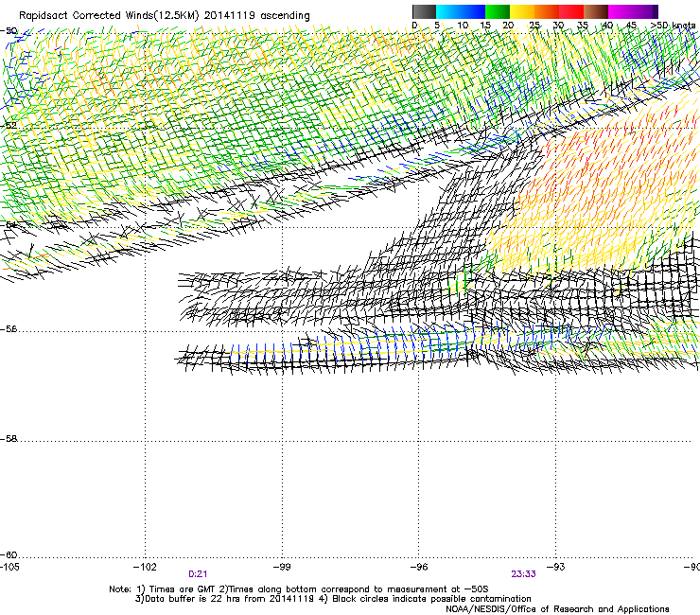Click the gray 0-5 knots color segment
The image size is (700, 615).
click(424, 11)
